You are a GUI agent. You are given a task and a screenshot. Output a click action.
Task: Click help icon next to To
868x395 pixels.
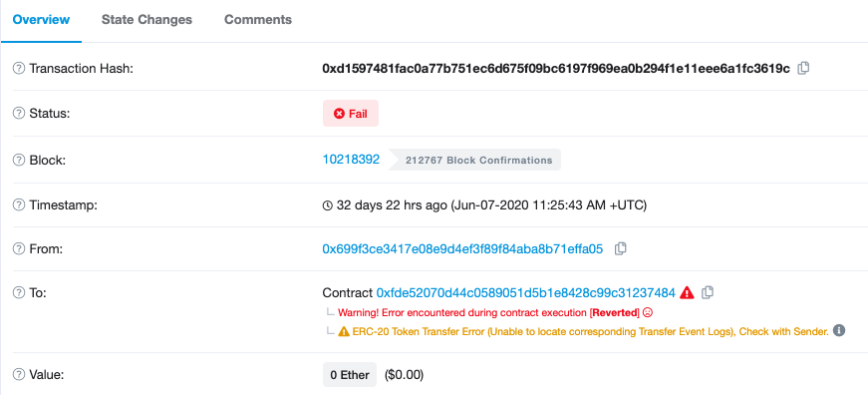point(19,292)
